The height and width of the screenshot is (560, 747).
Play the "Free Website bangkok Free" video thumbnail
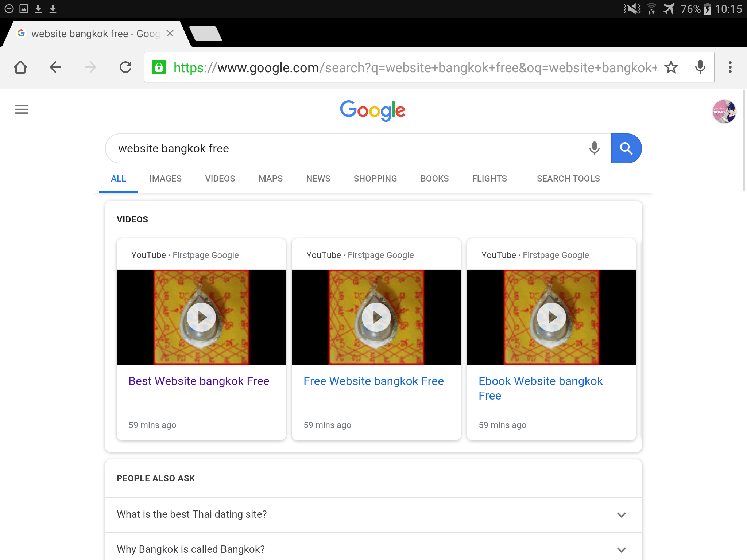pos(376,317)
